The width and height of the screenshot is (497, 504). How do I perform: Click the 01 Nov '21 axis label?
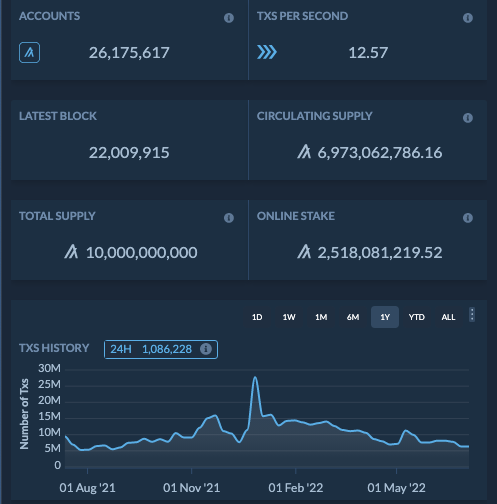(x=191, y=488)
